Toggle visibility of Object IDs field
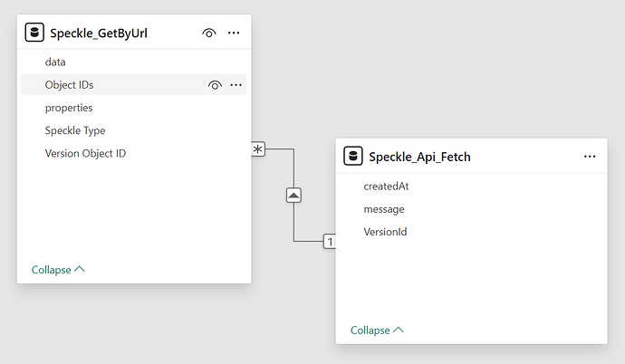 (215, 85)
